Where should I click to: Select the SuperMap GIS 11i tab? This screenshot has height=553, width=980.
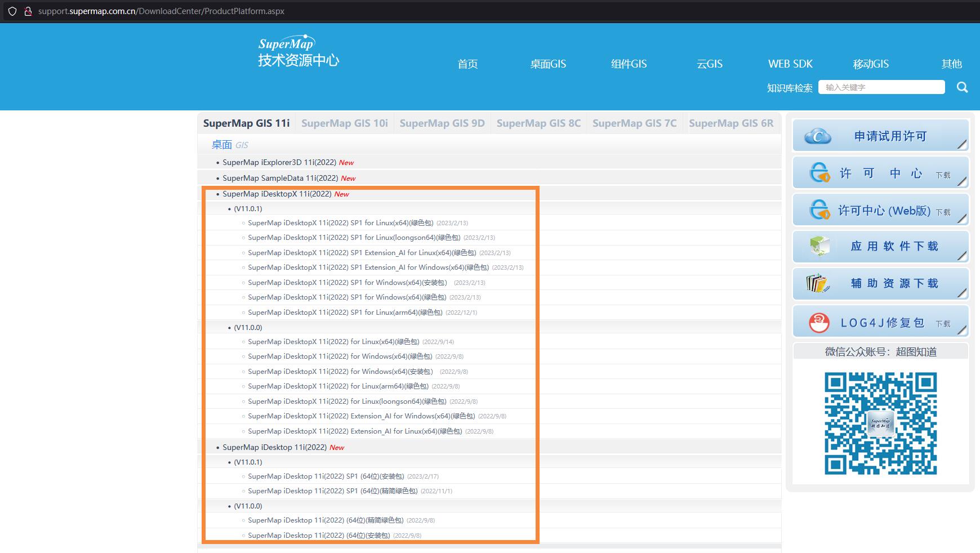[x=246, y=123]
